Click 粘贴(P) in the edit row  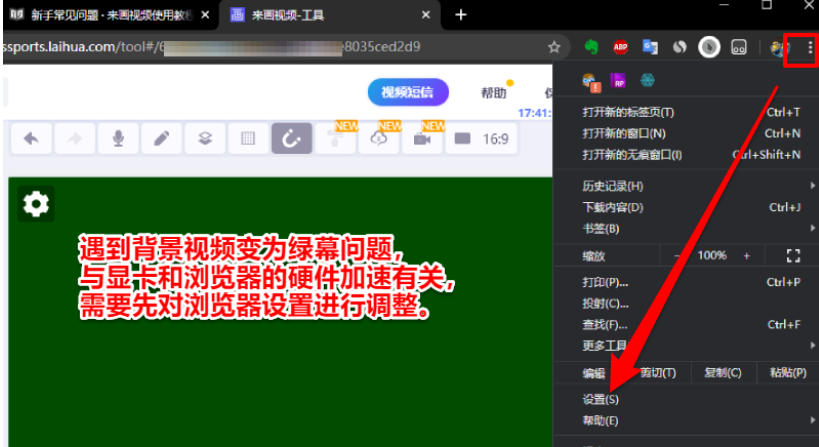tap(788, 373)
